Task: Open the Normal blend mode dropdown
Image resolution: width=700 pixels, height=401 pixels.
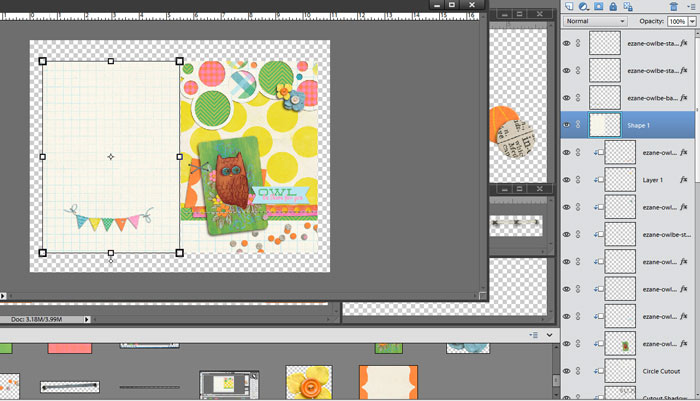Action: 595,21
